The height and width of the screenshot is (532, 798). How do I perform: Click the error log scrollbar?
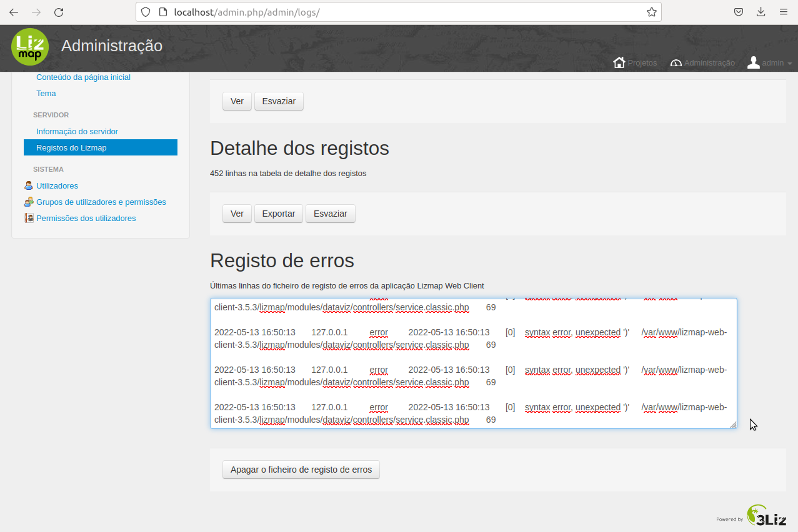[732, 362]
